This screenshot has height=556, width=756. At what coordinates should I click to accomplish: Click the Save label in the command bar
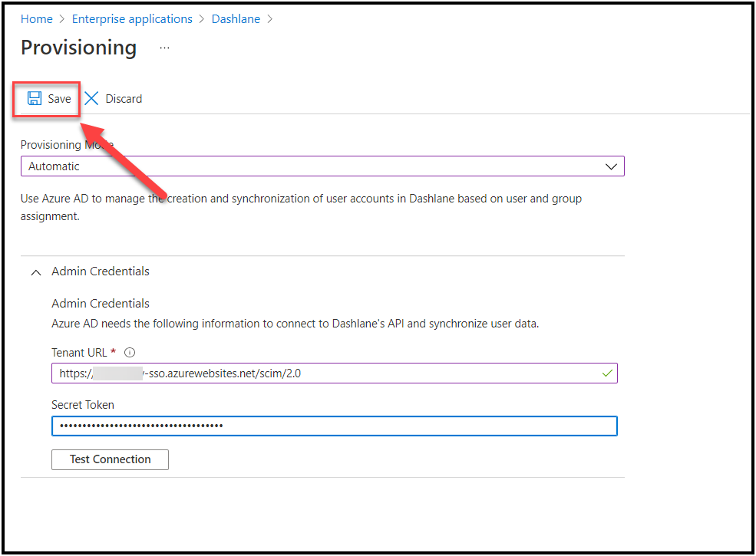59,99
